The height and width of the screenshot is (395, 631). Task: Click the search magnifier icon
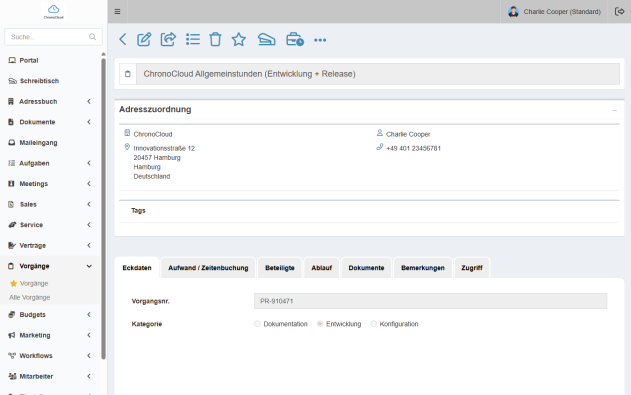[x=93, y=37]
